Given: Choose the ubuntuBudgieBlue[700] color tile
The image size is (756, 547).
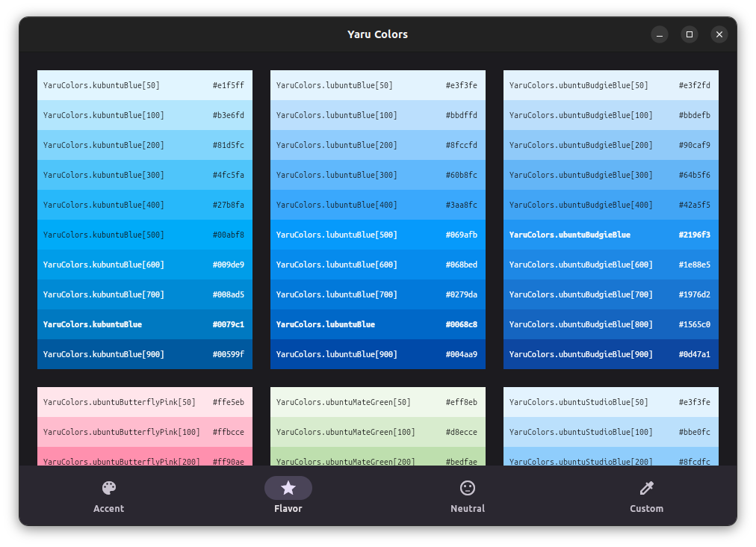Looking at the screenshot, I should (611, 294).
